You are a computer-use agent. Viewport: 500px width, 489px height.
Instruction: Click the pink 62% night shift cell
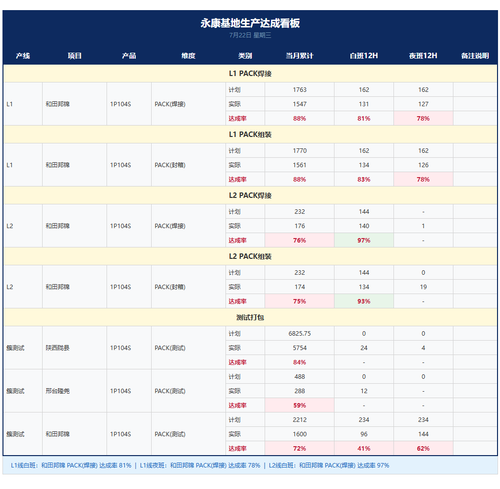423,448
